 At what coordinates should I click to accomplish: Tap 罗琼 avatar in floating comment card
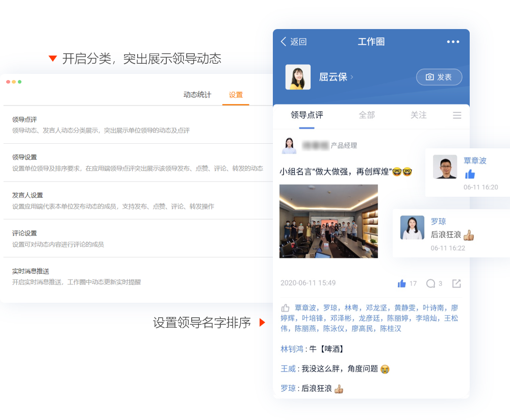412,227
